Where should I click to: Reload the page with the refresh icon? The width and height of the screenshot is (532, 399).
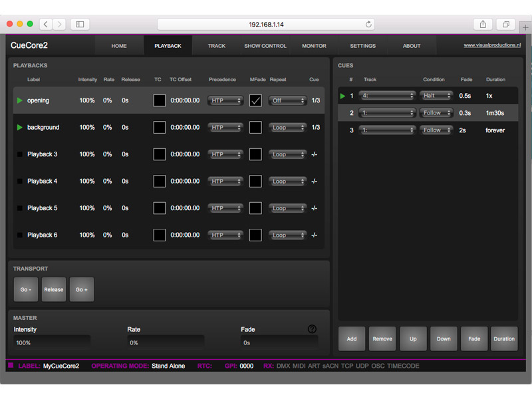click(x=368, y=24)
